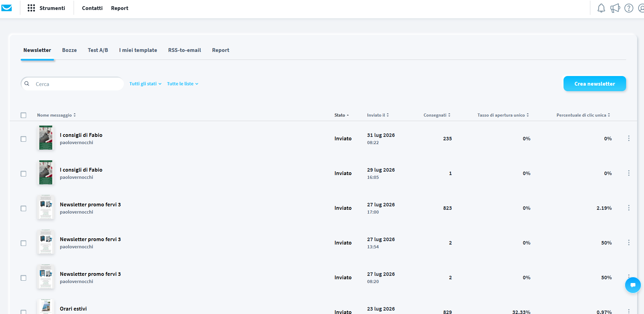Tick checkbox for Newsletter promo fervi 3 sent 08:20

23,278
